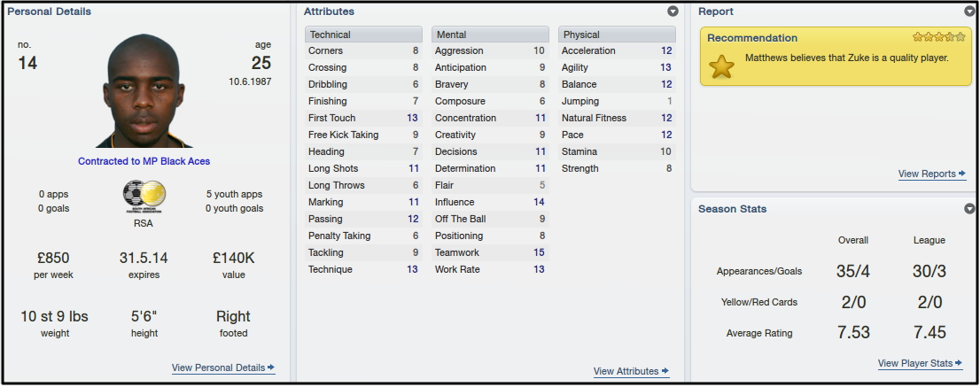Click the gold star recommendation icon

[x=721, y=66]
